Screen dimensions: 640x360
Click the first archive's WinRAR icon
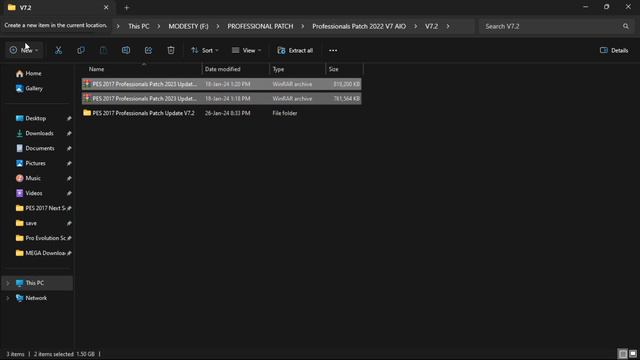(87, 84)
